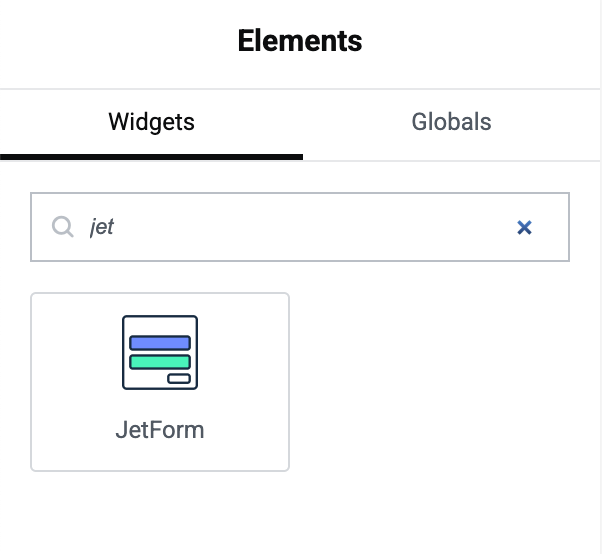Screen dimensions: 602x554
Task: Click the panel's right edge divider
Action: coord(600,276)
